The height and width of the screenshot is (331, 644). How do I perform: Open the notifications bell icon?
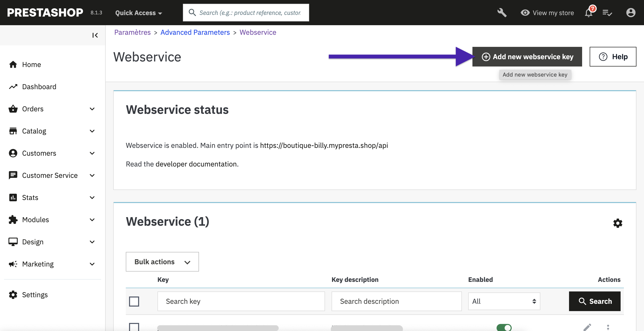(589, 13)
